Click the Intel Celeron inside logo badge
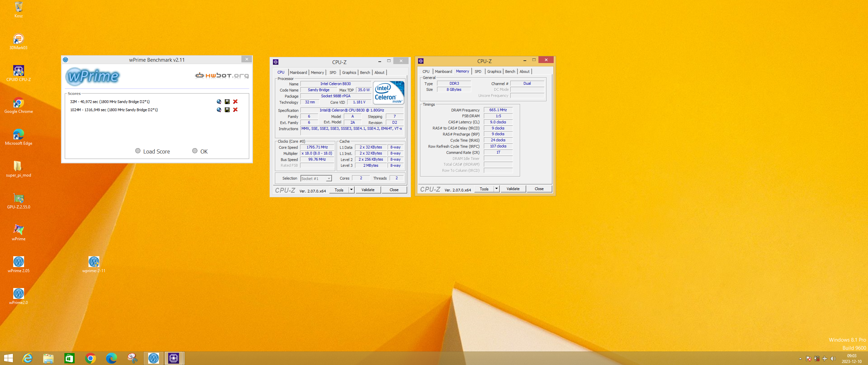The width and height of the screenshot is (868, 365). click(389, 93)
